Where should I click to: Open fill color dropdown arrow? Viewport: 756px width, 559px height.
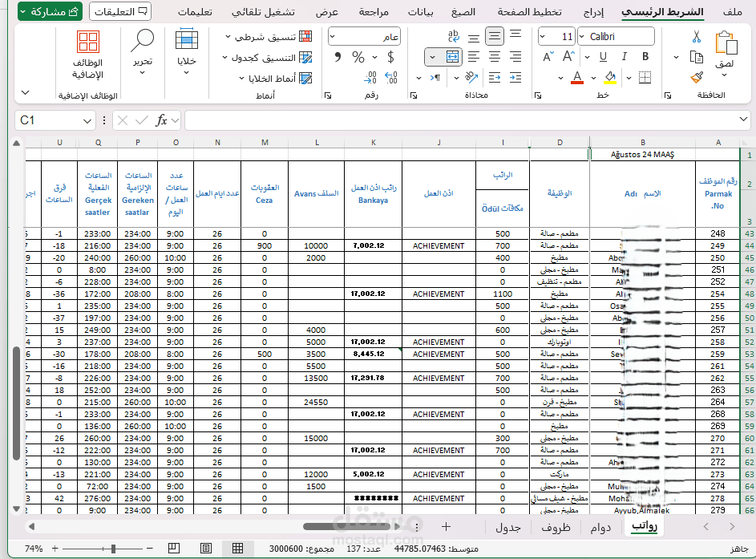coord(593,78)
